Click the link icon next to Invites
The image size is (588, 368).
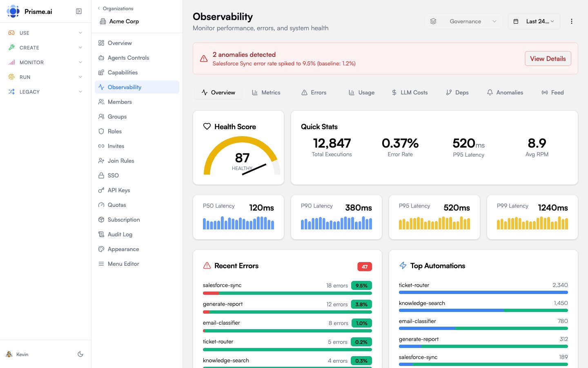[101, 146]
